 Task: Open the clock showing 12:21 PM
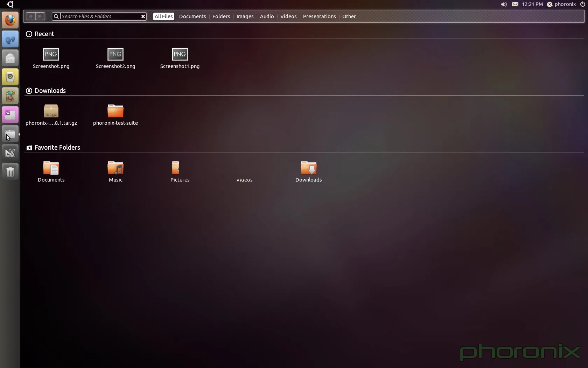pyautogui.click(x=532, y=4)
